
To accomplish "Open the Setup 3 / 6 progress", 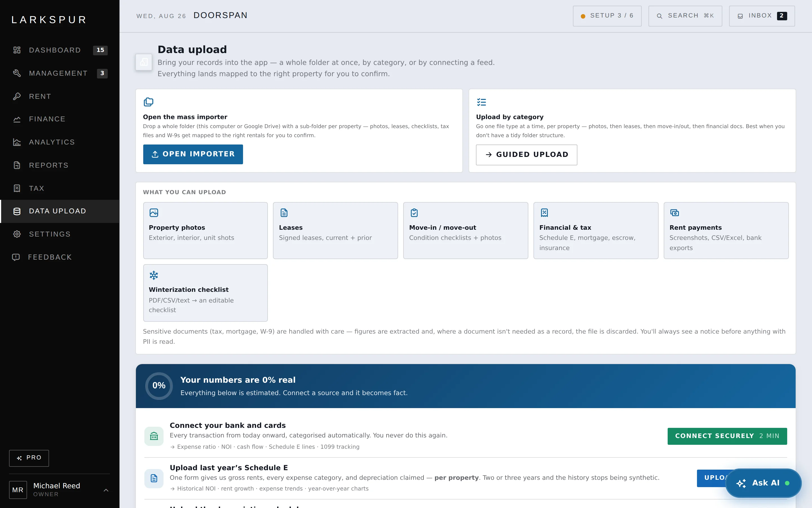I will pos(607,16).
